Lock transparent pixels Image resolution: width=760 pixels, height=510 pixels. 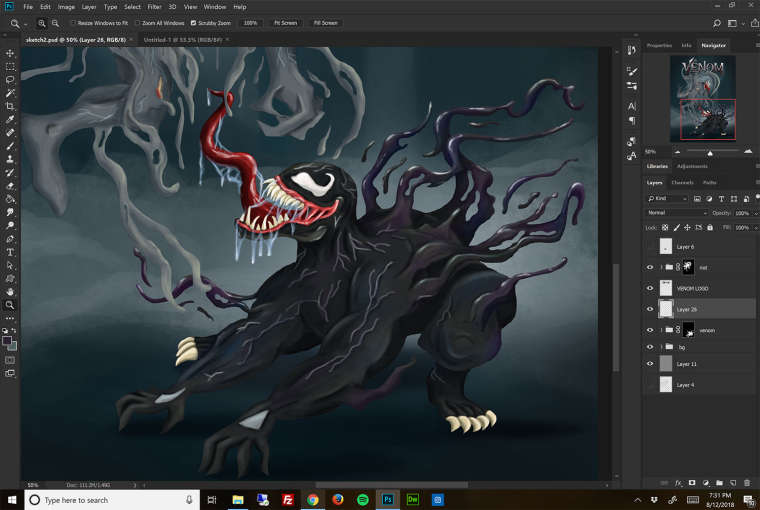[665, 227]
